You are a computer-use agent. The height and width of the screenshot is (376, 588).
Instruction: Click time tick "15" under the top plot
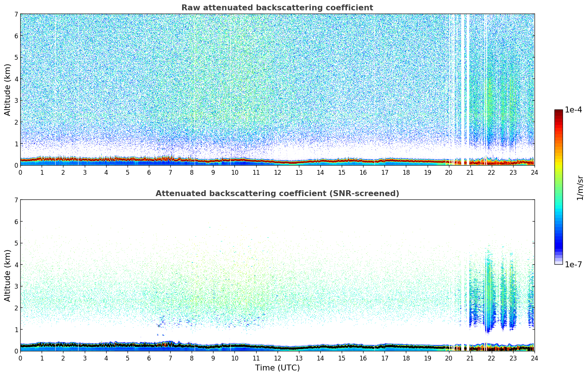pyautogui.click(x=342, y=172)
